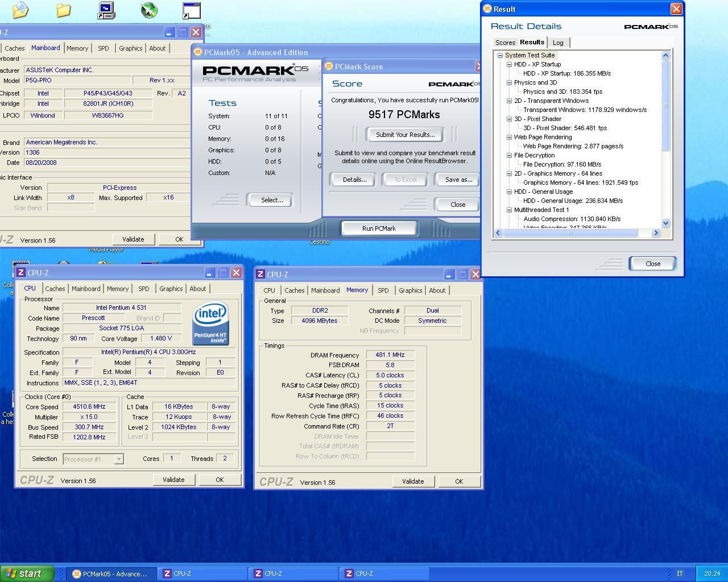
Task: Open the Processor #1 selection dropdown
Action: click(119, 459)
